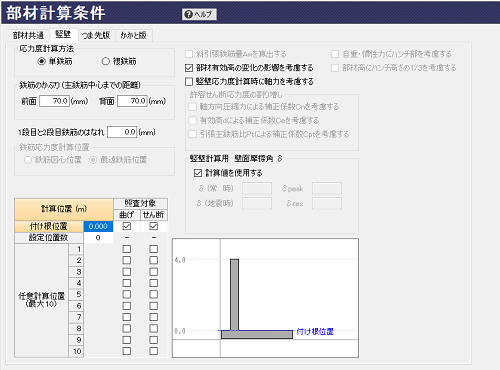Check せん断 box in row 9
The image size is (500, 370).
coord(154,340)
